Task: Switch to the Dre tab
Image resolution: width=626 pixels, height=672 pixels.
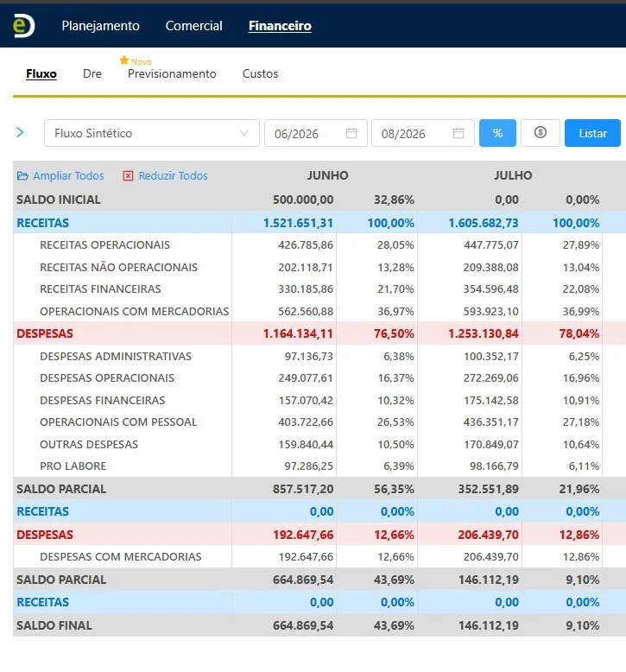Action: tap(92, 73)
